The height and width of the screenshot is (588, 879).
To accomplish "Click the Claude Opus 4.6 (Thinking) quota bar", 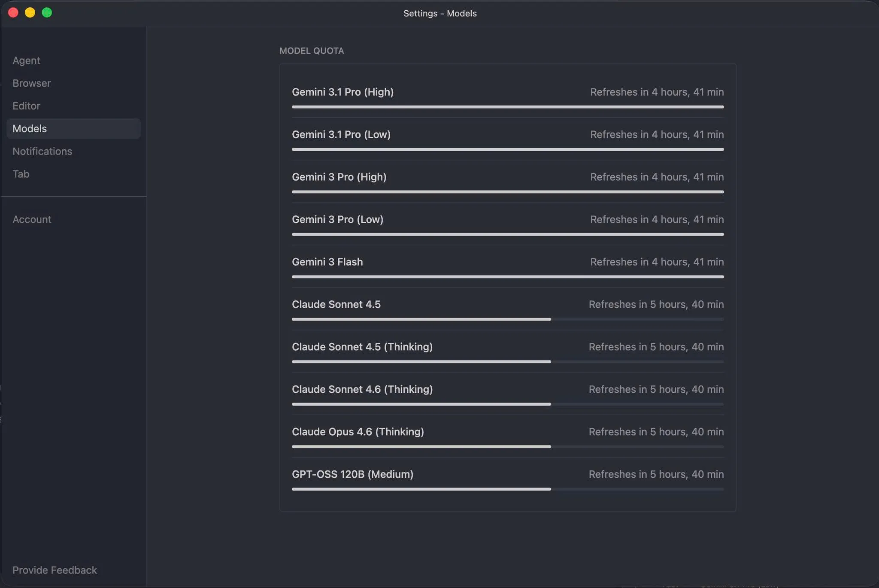I will [507, 447].
